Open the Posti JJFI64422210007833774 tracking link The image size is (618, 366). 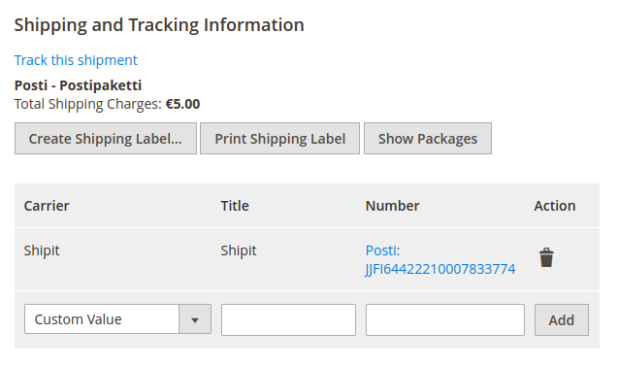click(440, 260)
